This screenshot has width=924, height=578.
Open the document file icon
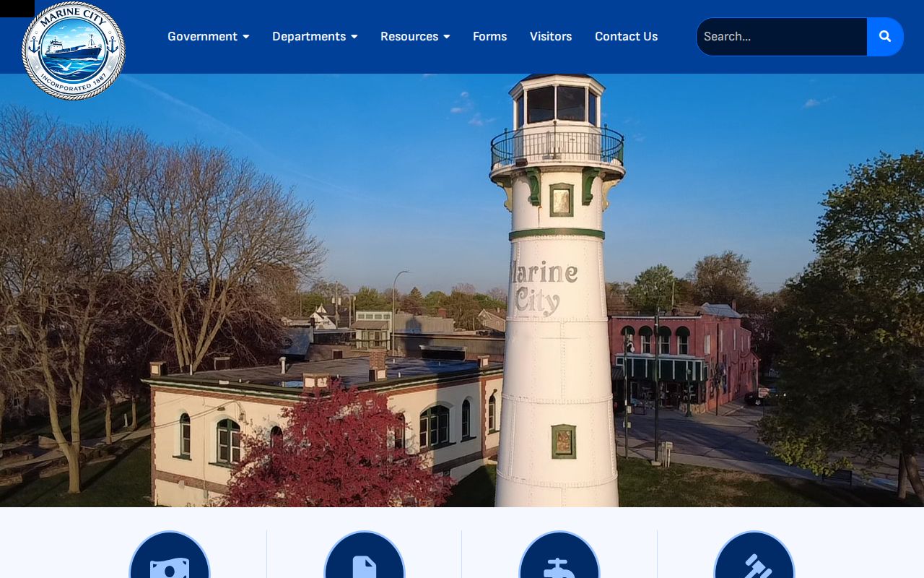pos(365,555)
